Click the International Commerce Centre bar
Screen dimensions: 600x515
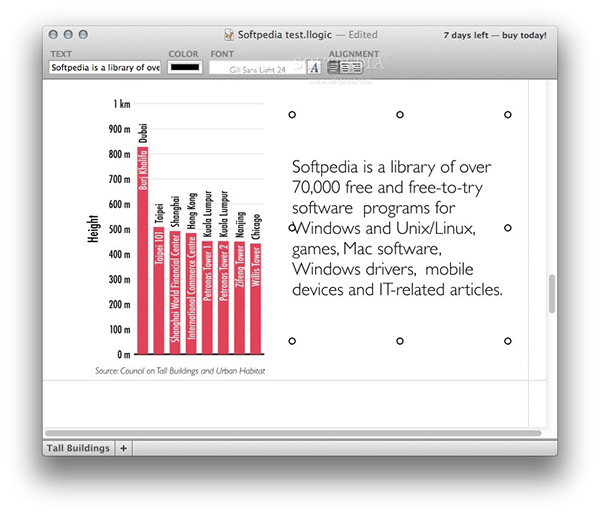191,294
